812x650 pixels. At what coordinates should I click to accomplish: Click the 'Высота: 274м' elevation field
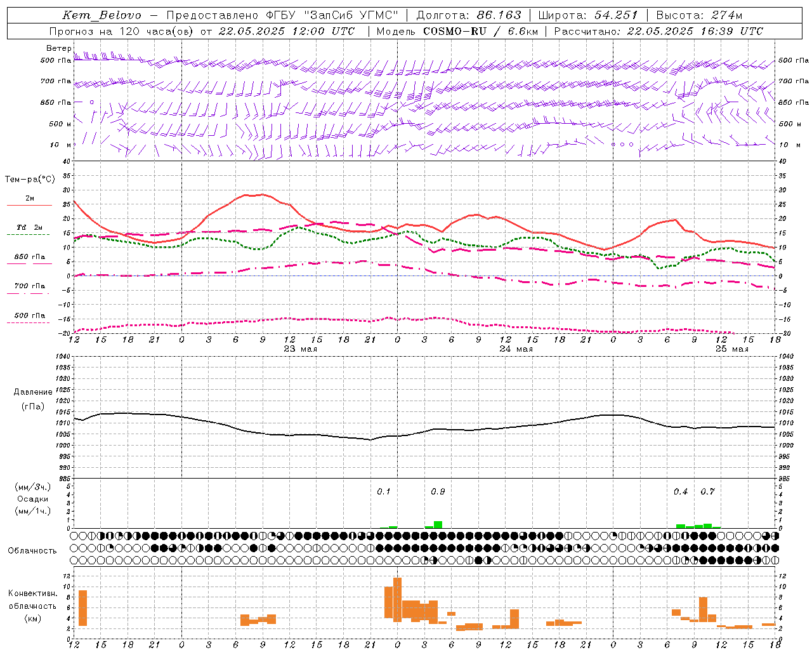(x=699, y=15)
